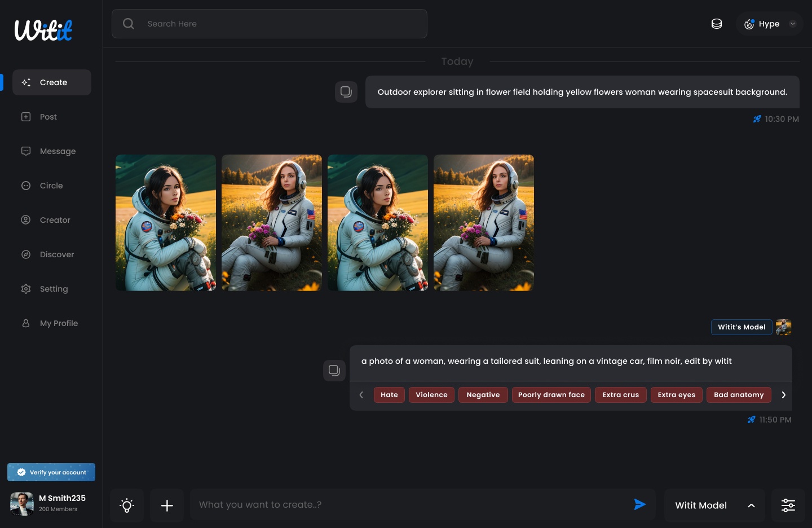Screen dimensions: 812x528
Task: Copy the outdoor explorer prompt
Action: [346, 91]
